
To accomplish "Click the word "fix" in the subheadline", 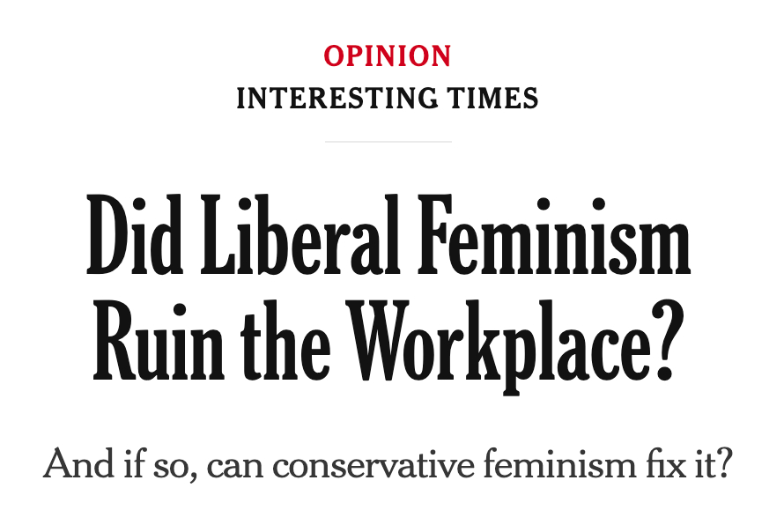I will pos(662,463).
